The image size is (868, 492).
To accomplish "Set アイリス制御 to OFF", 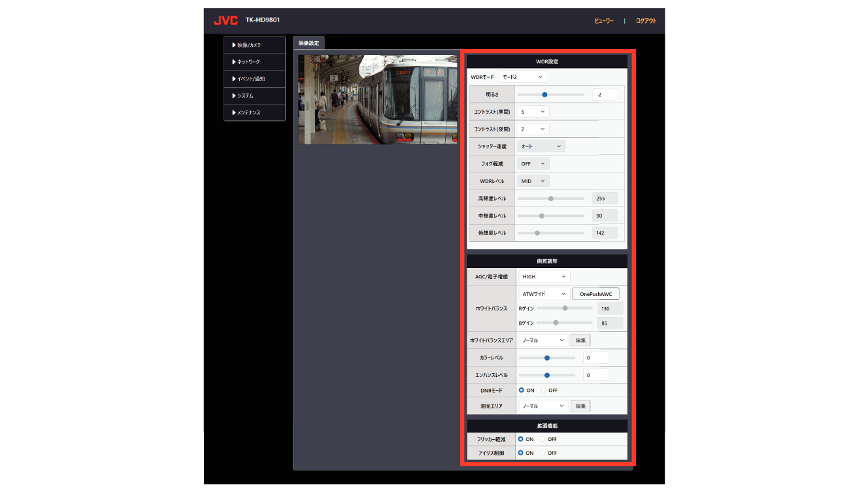I will [x=542, y=453].
